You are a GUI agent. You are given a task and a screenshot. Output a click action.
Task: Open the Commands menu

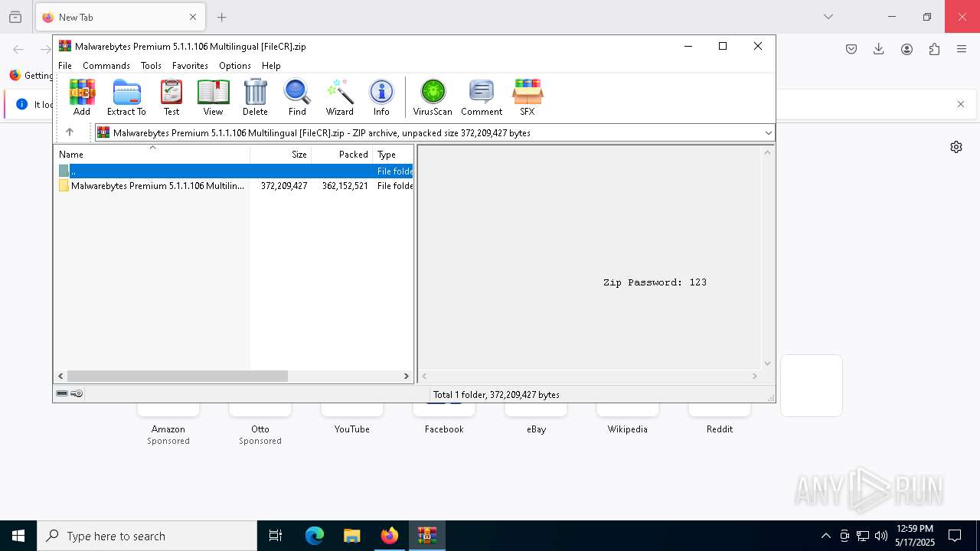coord(106,66)
